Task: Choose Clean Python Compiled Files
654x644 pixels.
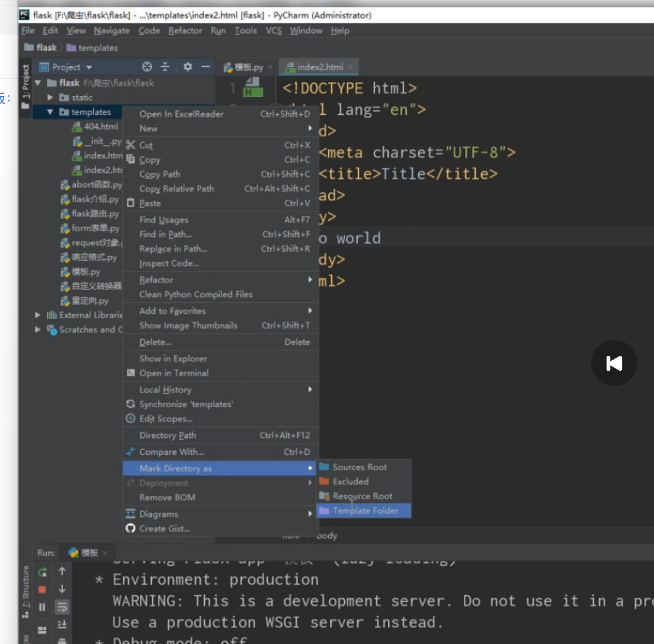Action: point(220,294)
